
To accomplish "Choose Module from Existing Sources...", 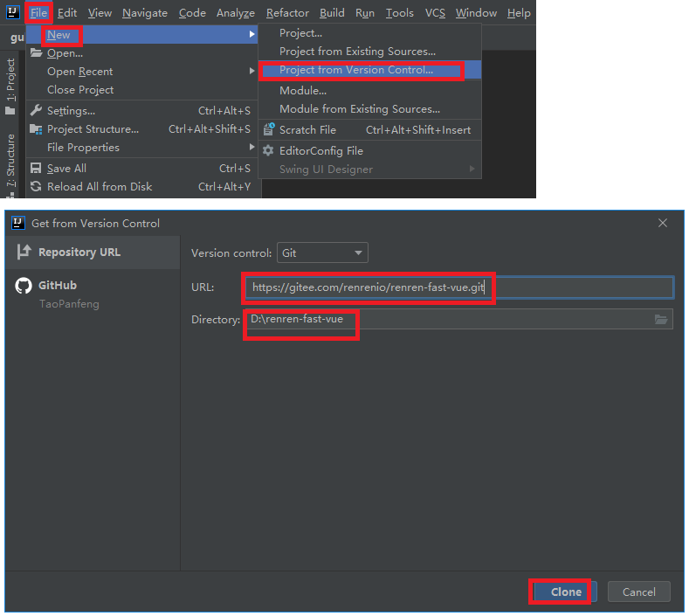I will click(370, 109).
